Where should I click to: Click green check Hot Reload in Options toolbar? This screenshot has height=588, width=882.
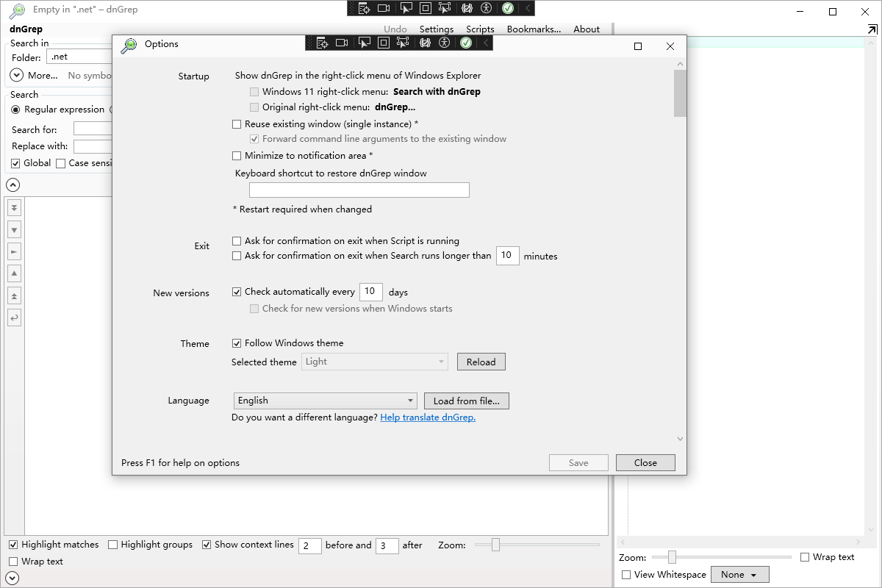tap(466, 43)
